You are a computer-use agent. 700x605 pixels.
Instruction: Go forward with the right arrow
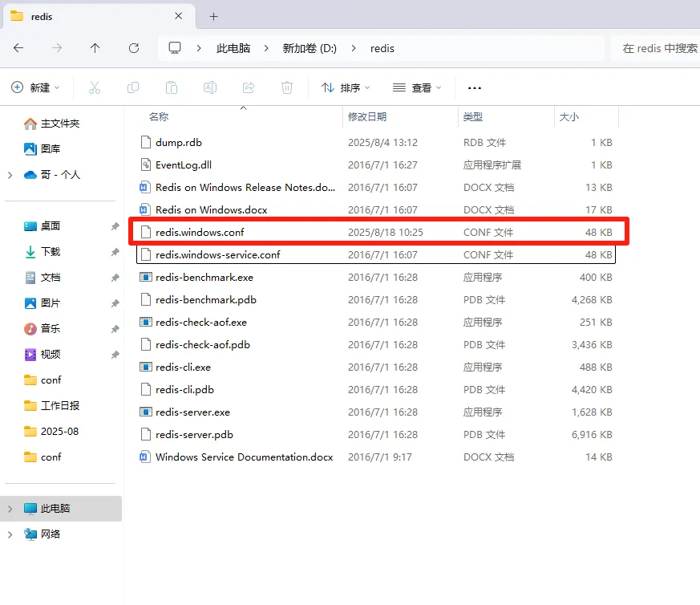pos(57,48)
